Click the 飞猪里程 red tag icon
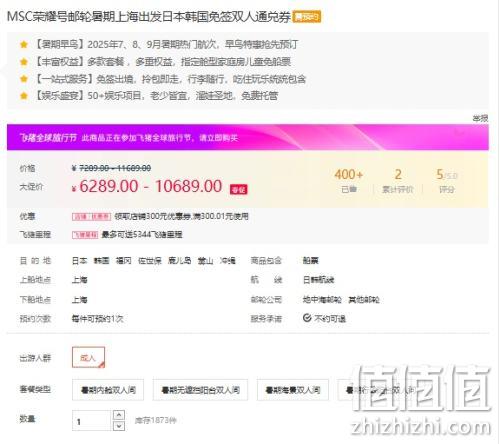500x444 pixels. tap(85, 235)
